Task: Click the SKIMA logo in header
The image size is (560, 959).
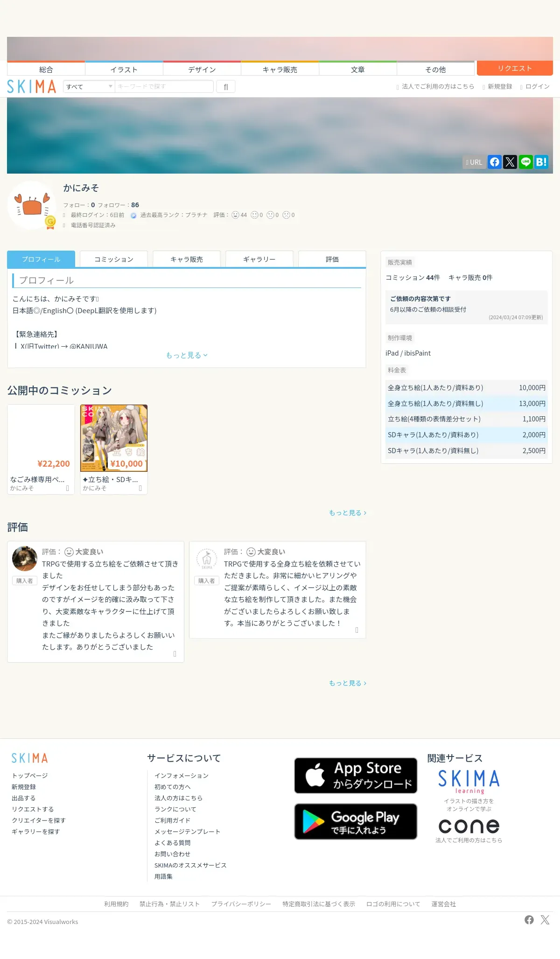Action: tap(31, 86)
